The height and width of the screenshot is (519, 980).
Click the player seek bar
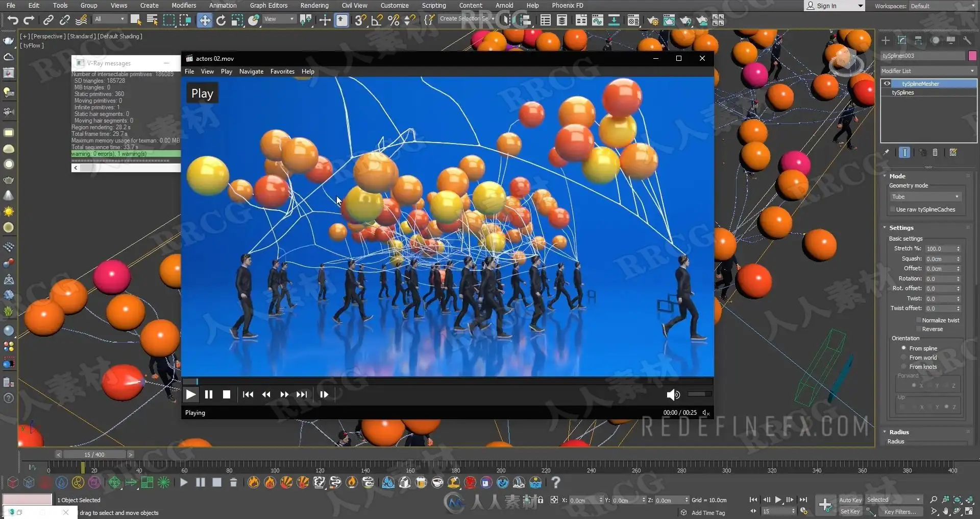click(x=448, y=381)
